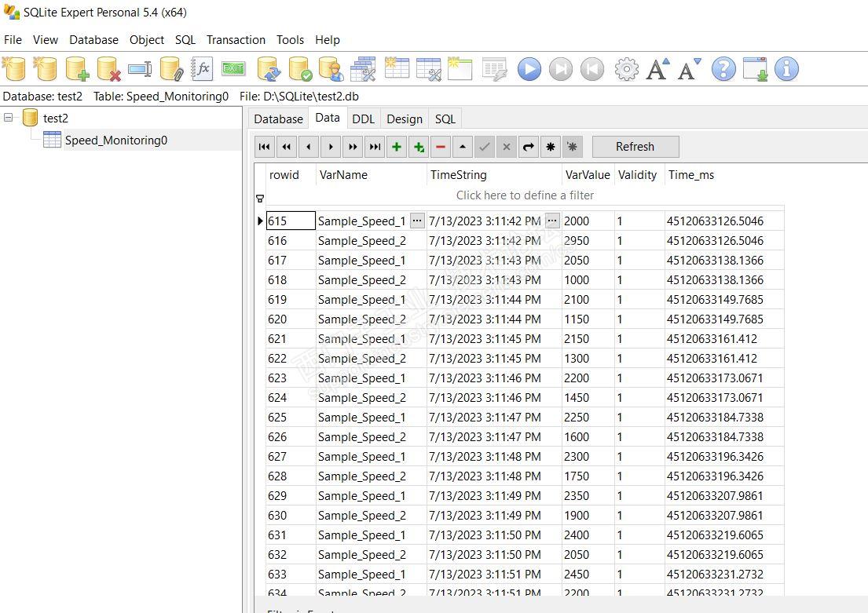
Task: Click the next record right arrow button
Action: click(331, 147)
